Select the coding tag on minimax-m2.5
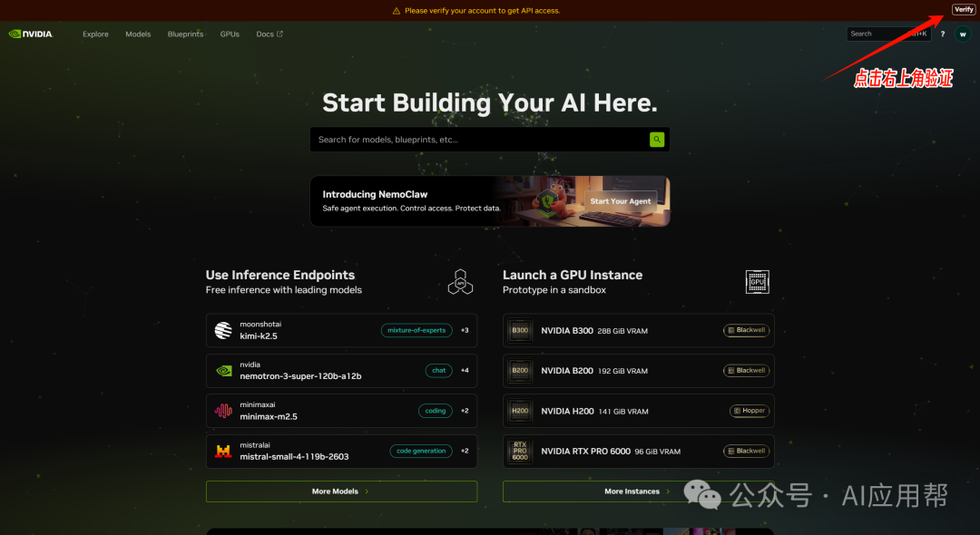980x535 pixels. 435,411
